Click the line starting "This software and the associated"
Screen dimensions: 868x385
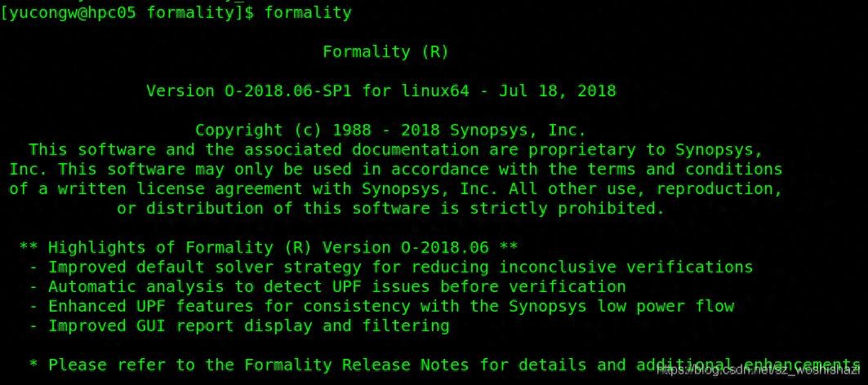coord(396,150)
